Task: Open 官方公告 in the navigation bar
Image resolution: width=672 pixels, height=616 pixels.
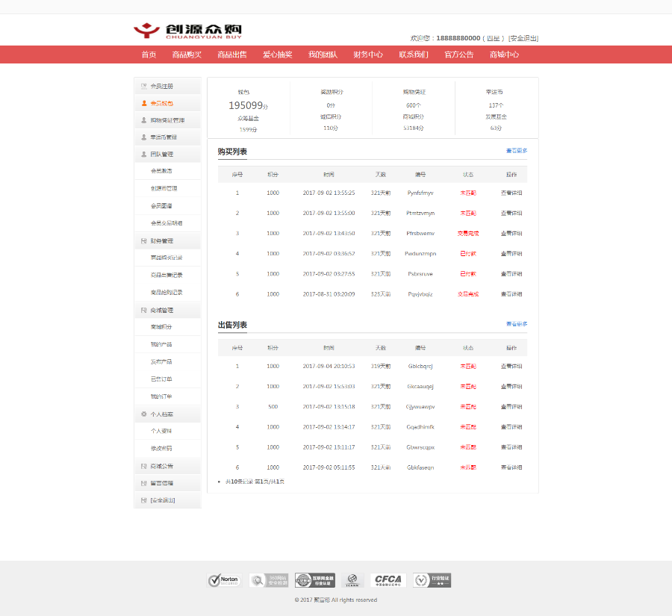Action: tap(459, 55)
